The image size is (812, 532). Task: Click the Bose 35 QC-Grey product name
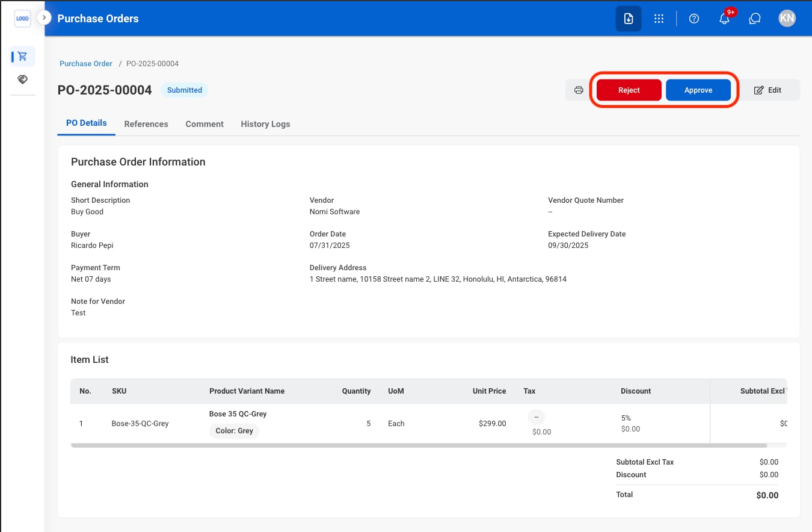point(238,414)
